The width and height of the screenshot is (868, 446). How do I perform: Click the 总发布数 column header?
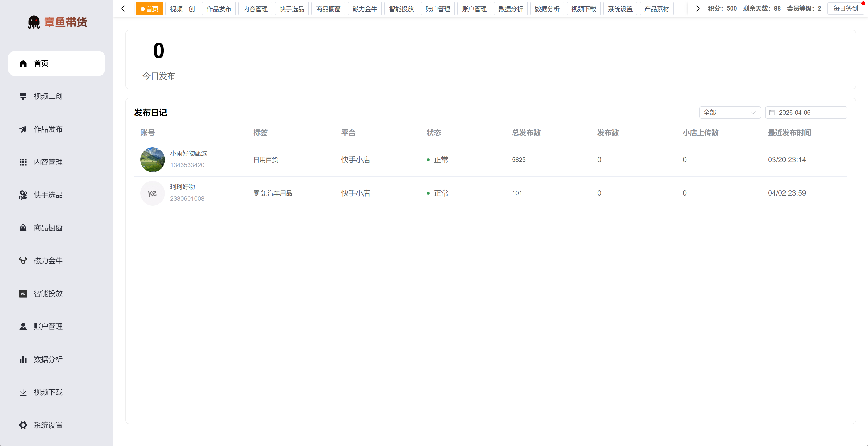tap(526, 133)
